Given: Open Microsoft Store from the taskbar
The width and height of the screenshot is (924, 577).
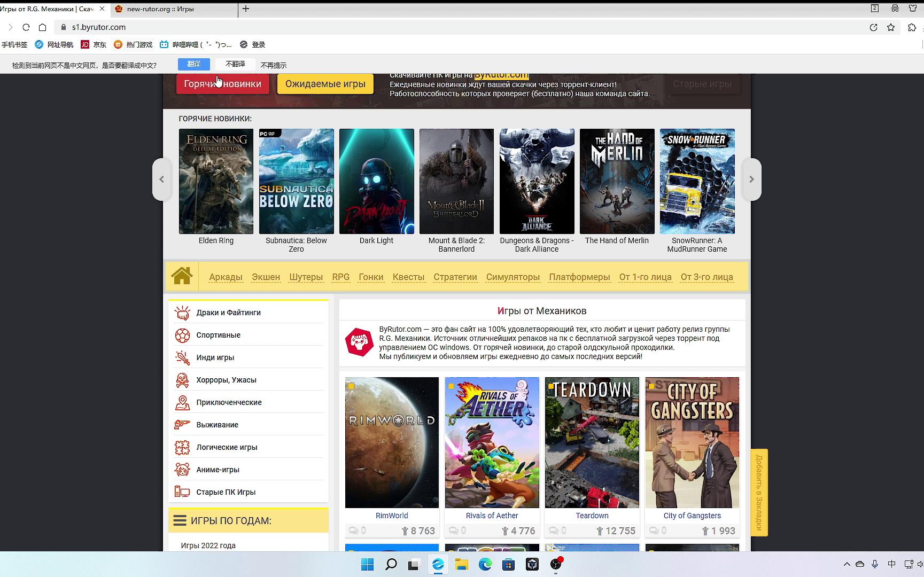Looking at the screenshot, I should point(509,564).
